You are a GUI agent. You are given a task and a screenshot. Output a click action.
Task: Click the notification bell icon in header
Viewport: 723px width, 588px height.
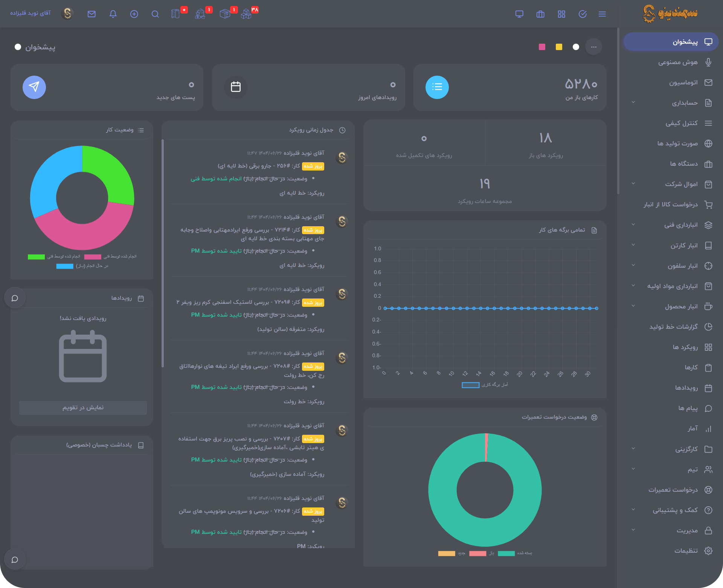coord(113,14)
